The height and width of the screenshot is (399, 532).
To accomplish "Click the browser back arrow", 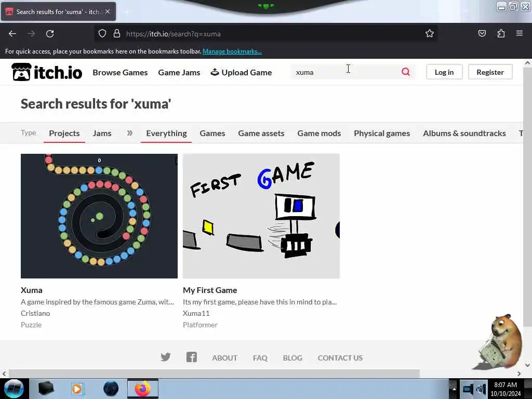I will (x=12, y=34).
